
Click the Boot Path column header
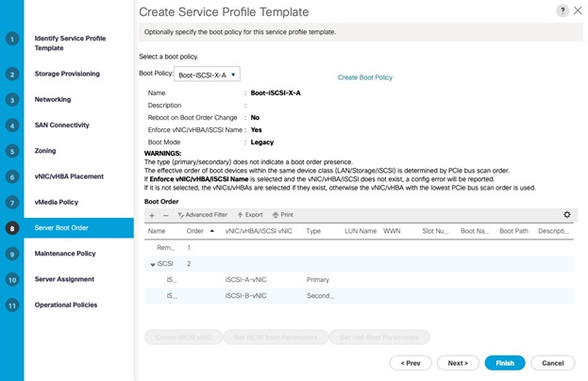click(x=513, y=231)
